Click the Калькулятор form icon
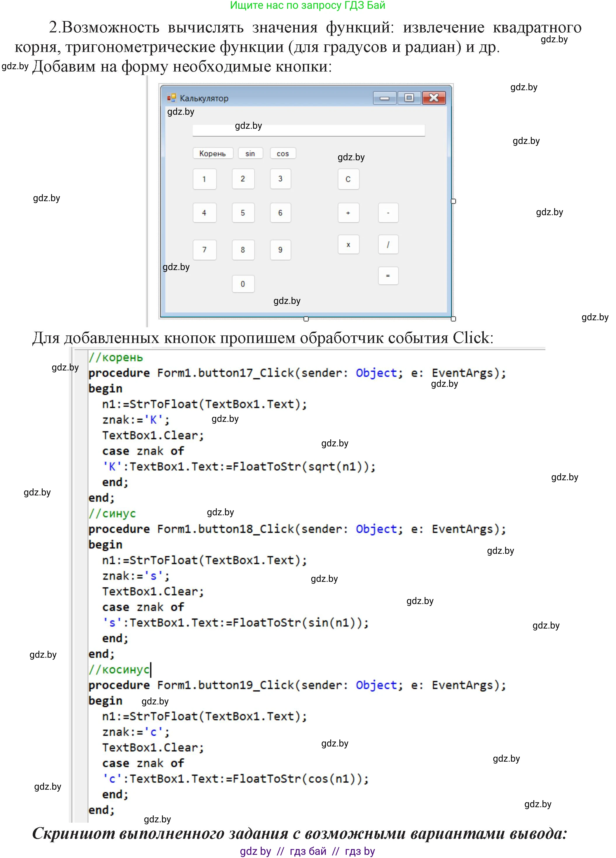 172,98
